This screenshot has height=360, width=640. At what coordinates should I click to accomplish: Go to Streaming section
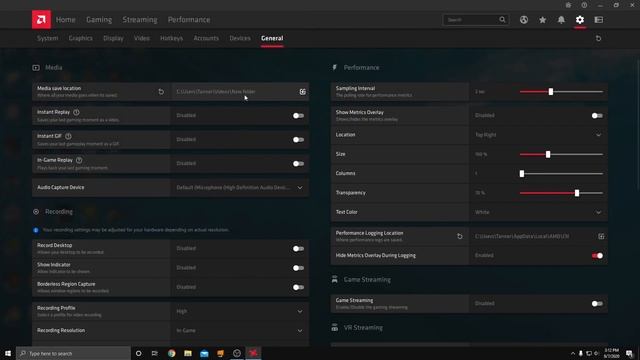click(140, 20)
